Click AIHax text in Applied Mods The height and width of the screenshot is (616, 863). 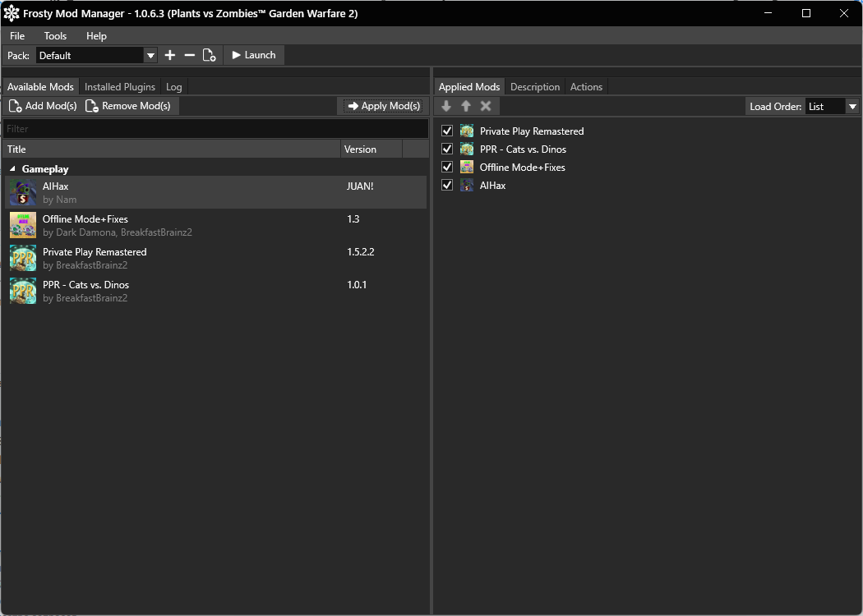(492, 186)
